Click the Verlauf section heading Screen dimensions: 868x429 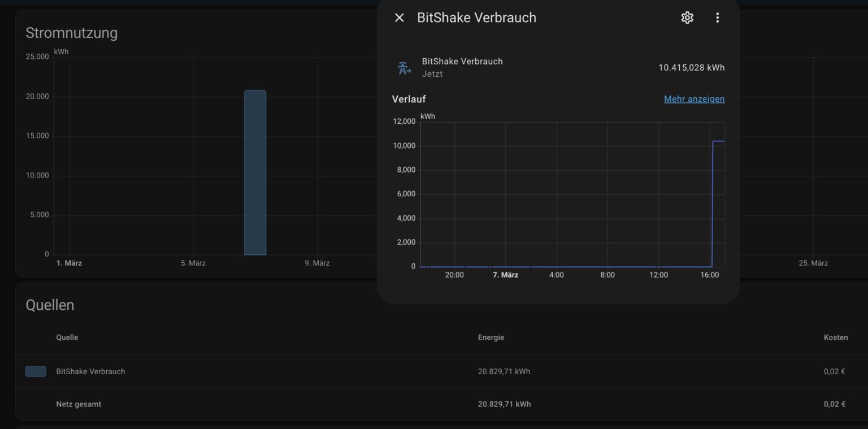point(409,99)
